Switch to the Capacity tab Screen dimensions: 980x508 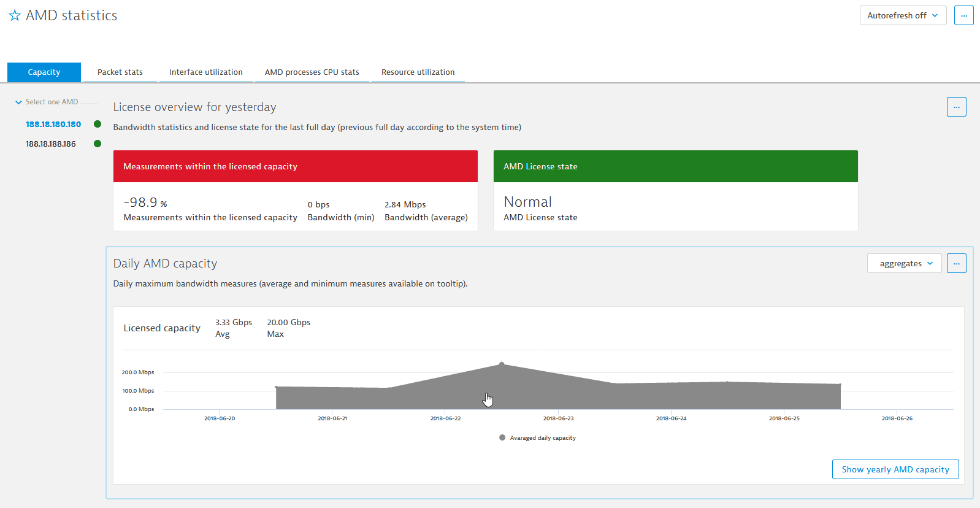tap(44, 72)
